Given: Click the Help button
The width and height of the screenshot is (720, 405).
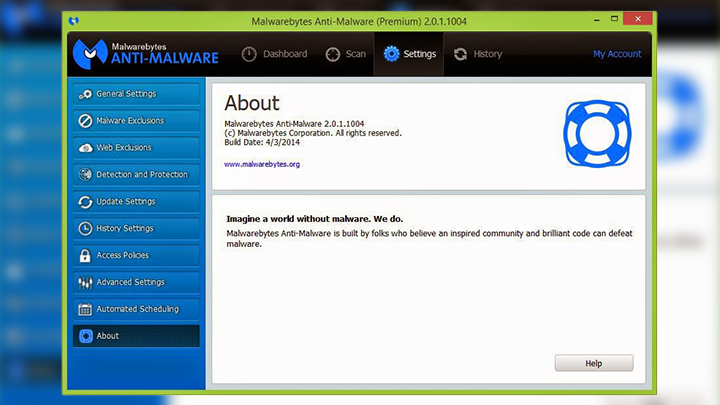Looking at the screenshot, I should pyautogui.click(x=594, y=363).
